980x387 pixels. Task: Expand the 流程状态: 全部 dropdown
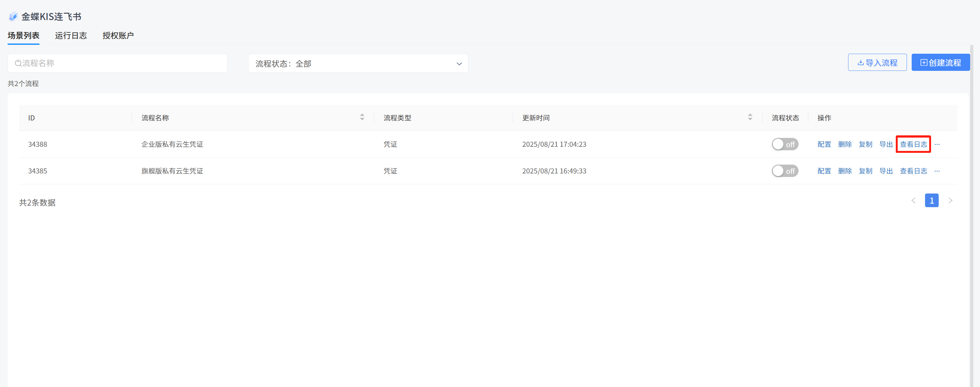point(357,64)
